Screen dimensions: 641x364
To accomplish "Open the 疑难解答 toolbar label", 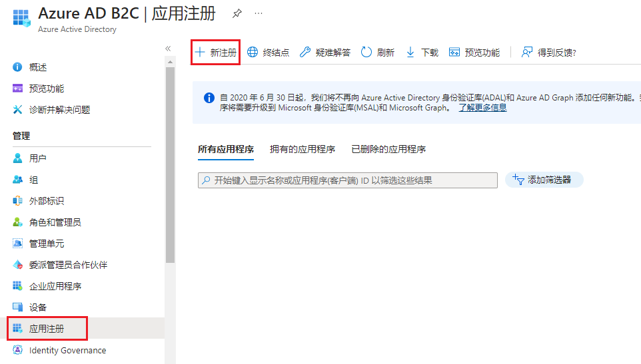I will click(x=333, y=53).
